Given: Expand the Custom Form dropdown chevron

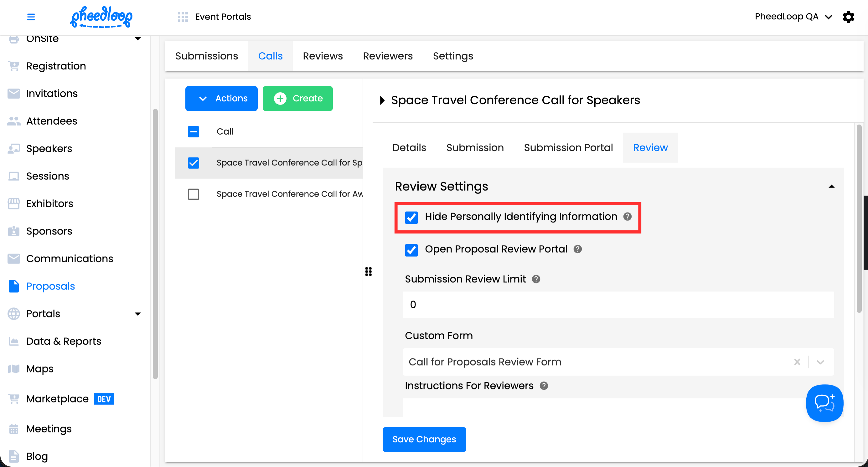Looking at the screenshot, I should click(x=820, y=362).
